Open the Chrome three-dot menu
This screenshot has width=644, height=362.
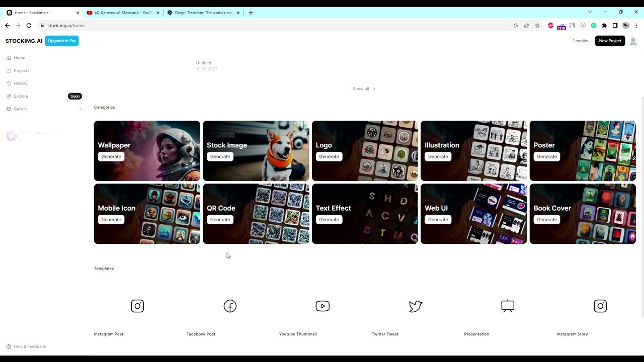(637, 26)
